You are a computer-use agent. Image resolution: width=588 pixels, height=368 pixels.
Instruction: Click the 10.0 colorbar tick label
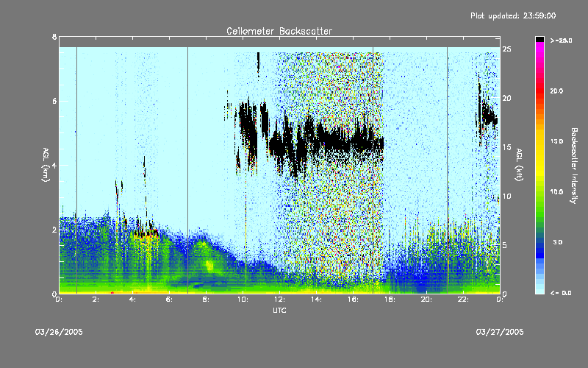[556, 192]
